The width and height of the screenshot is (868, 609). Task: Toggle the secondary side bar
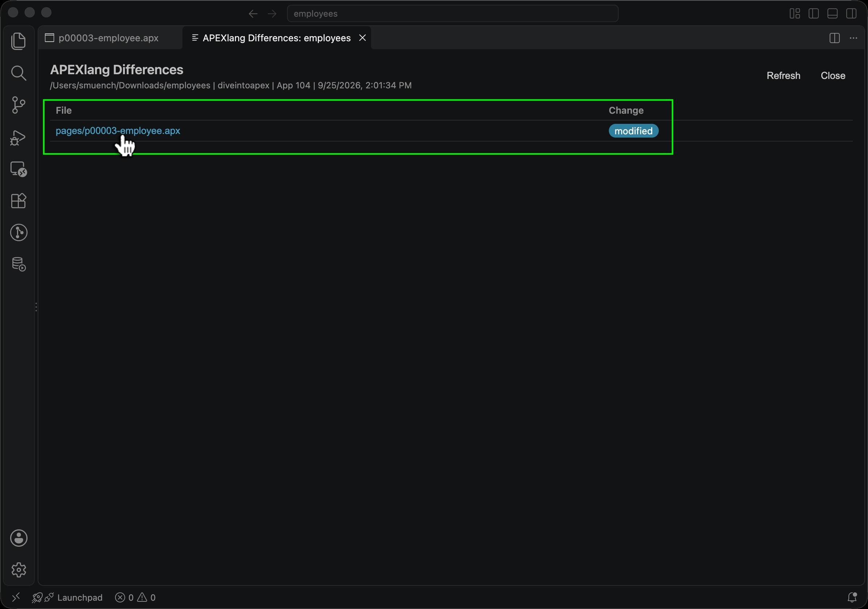pos(851,14)
